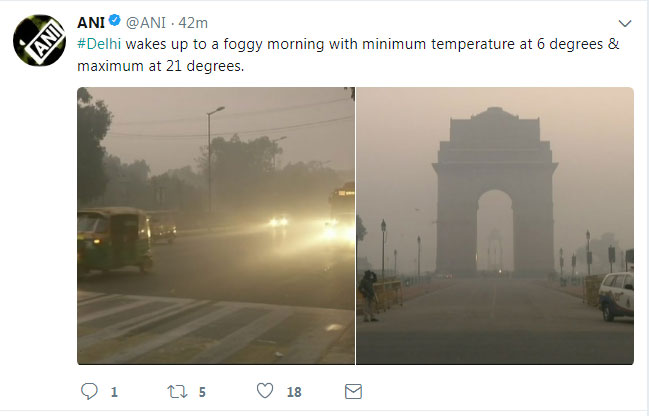Open the left foggy street photo

coord(215,225)
